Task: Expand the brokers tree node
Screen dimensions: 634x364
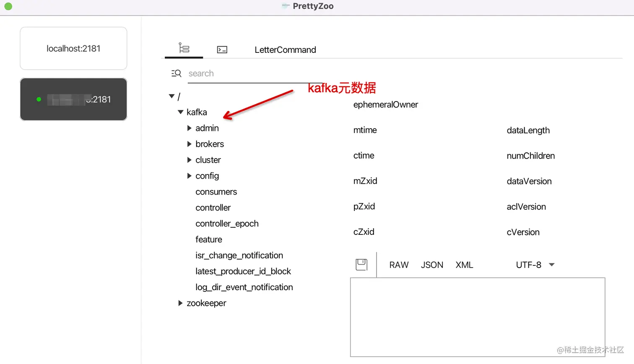Action: (x=189, y=144)
